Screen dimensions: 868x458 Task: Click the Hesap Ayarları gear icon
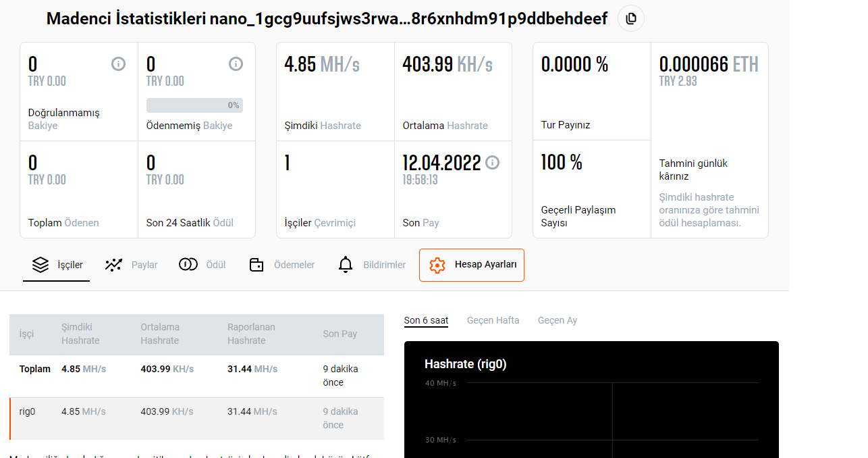coord(437,265)
